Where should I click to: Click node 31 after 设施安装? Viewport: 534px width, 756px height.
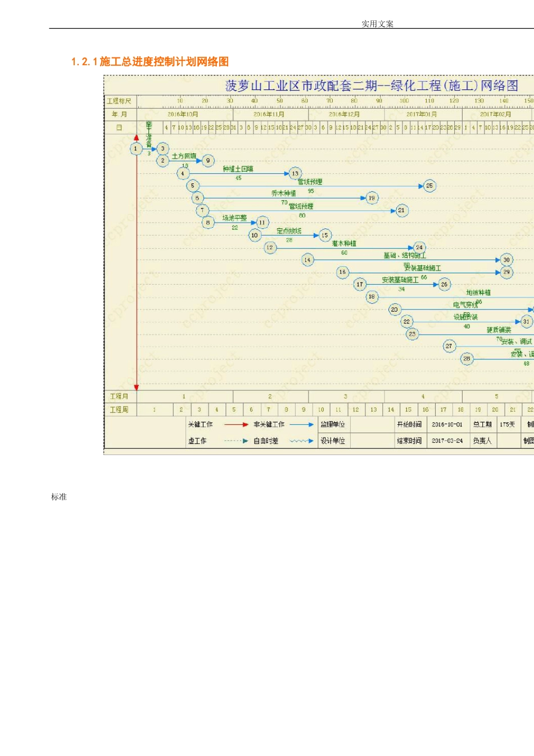tap(526, 322)
